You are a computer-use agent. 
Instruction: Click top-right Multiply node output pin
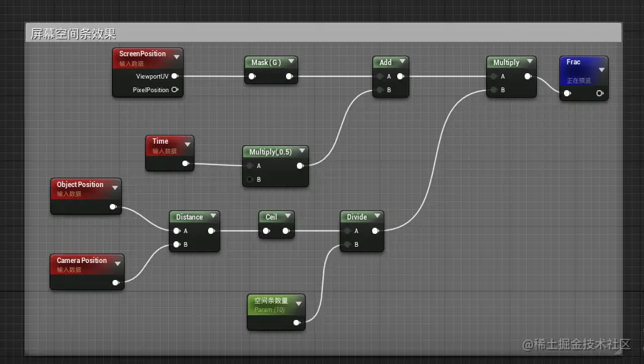pos(528,77)
